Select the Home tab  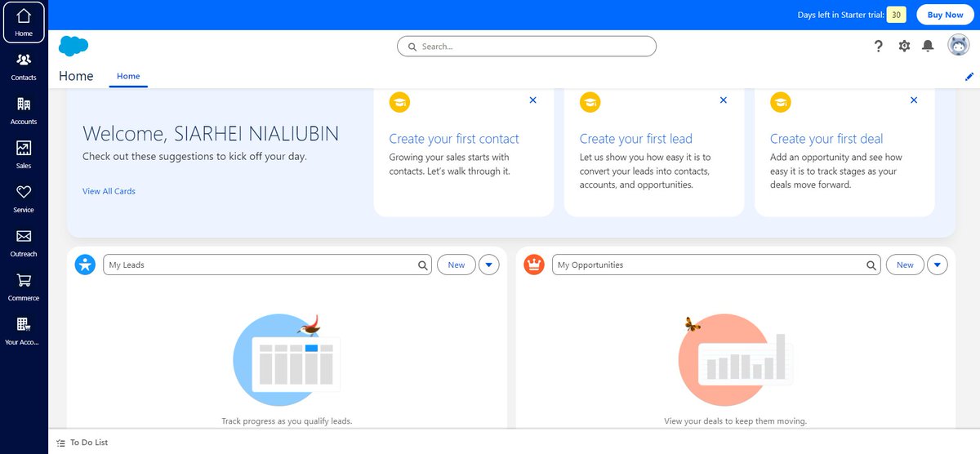[128, 76]
